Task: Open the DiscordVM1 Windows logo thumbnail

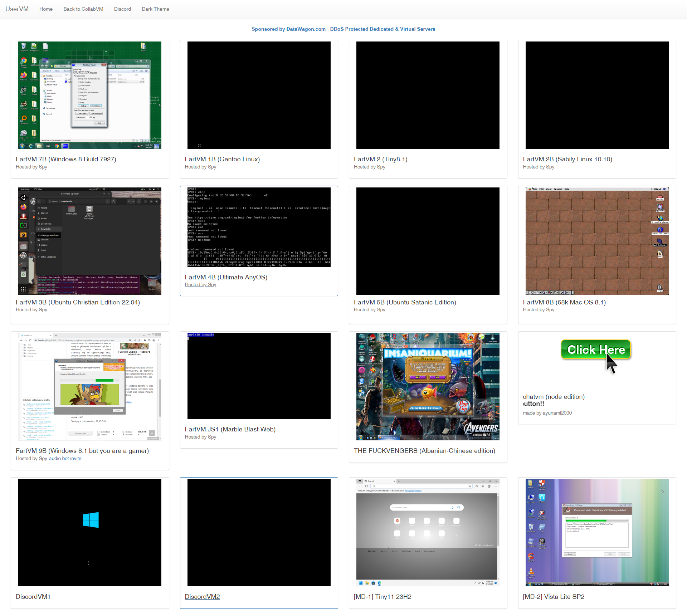Action: click(90, 532)
